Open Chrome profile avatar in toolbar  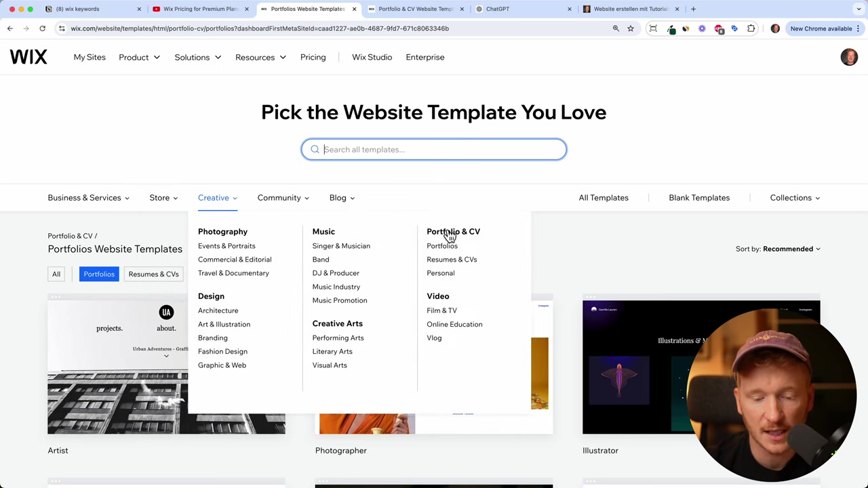[x=775, y=28]
